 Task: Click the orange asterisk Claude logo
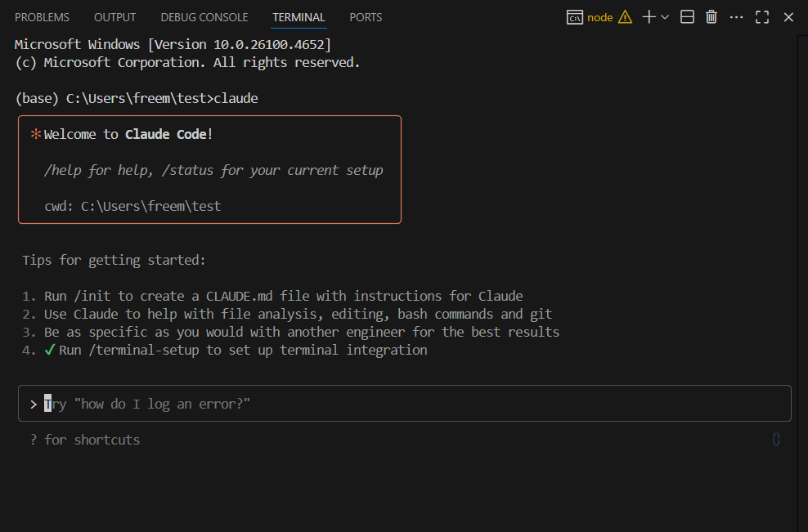[x=35, y=134]
